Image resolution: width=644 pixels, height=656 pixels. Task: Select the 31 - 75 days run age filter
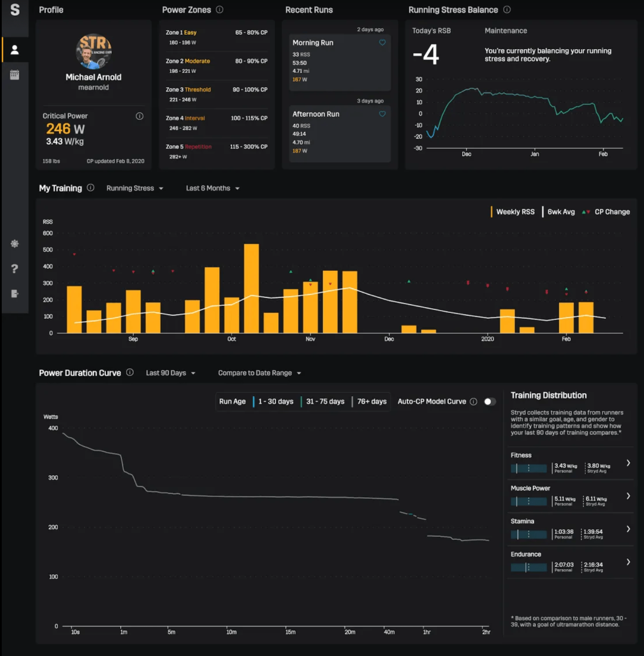pos(325,401)
